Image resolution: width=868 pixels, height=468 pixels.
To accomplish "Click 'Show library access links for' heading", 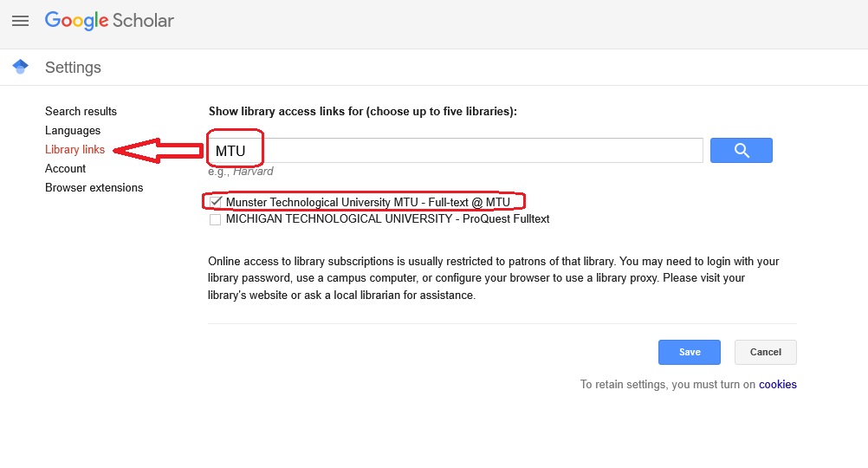I will (x=363, y=111).
